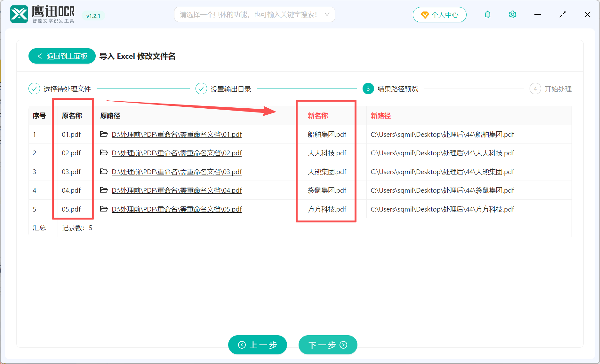Click the 序号 column header
This screenshot has height=364, width=600.
tap(39, 115)
